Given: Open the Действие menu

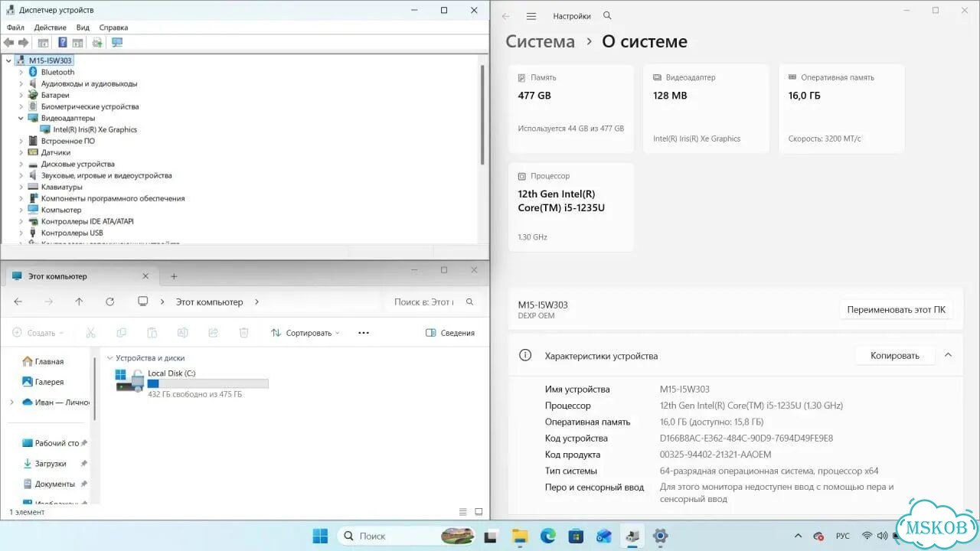Looking at the screenshot, I should click(51, 28).
